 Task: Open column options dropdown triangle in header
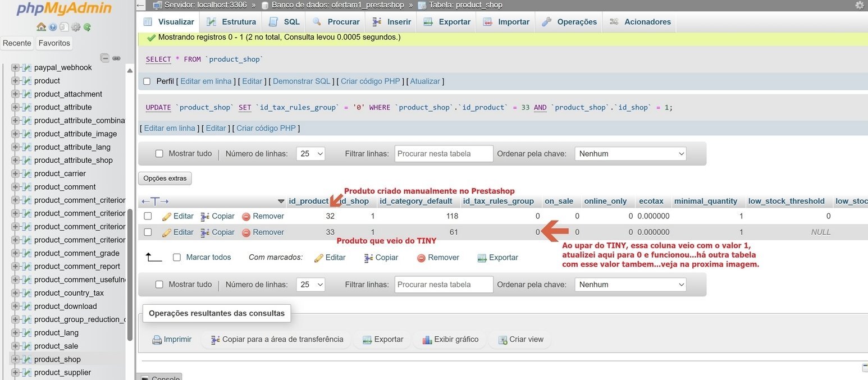pos(281,202)
